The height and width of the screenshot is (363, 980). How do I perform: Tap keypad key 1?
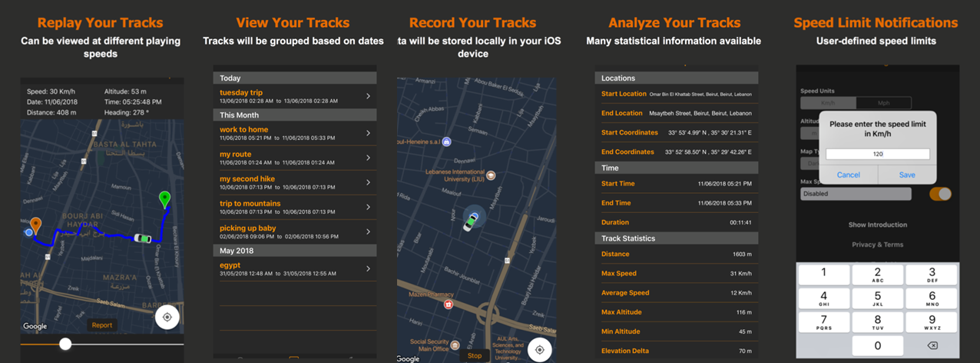tap(824, 274)
